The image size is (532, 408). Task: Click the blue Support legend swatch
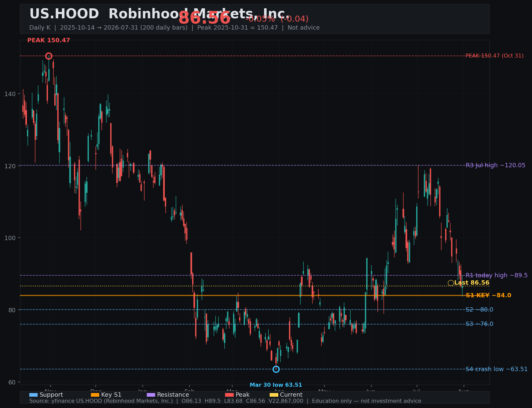[x=33, y=395]
